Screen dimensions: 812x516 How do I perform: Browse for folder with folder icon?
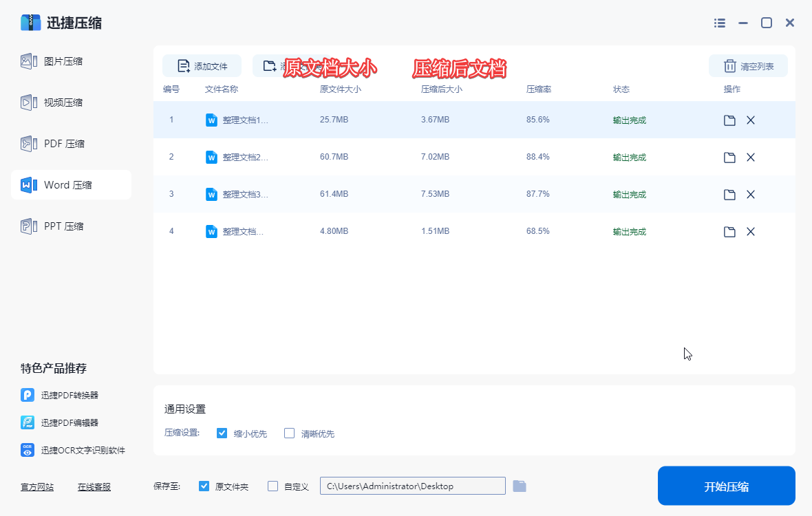click(x=520, y=486)
